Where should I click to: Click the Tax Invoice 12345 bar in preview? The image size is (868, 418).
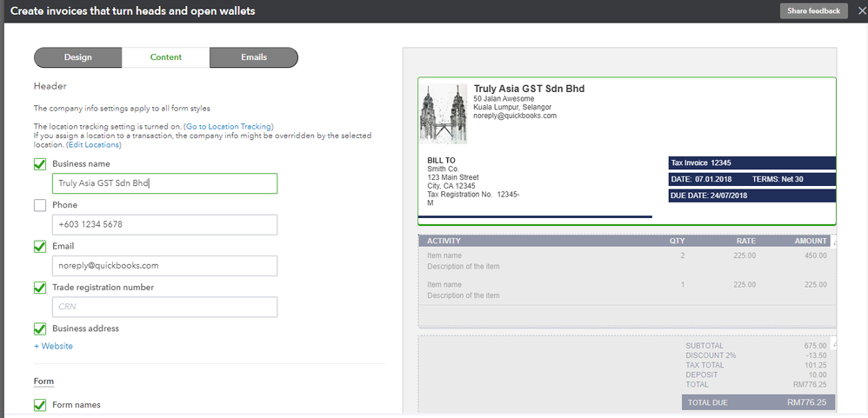[x=751, y=163]
